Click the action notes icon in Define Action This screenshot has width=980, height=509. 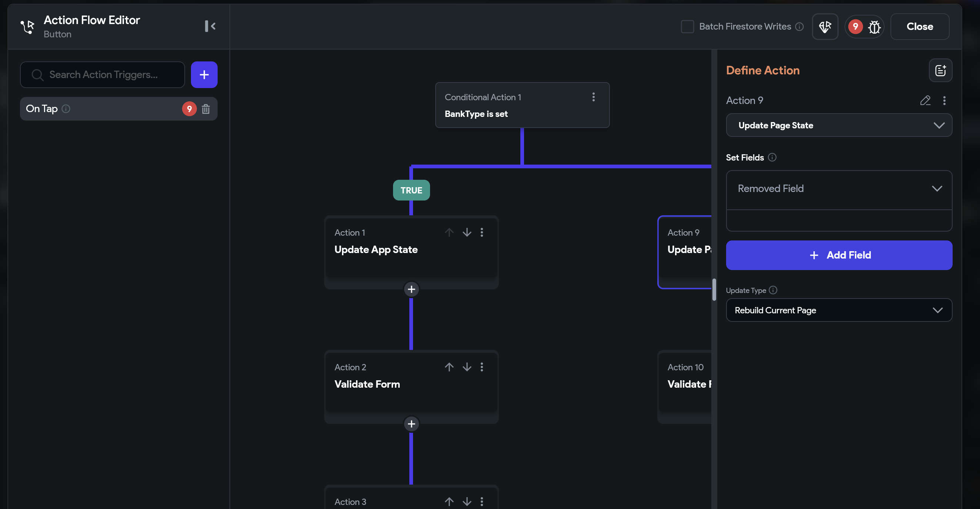(x=940, y=70)
